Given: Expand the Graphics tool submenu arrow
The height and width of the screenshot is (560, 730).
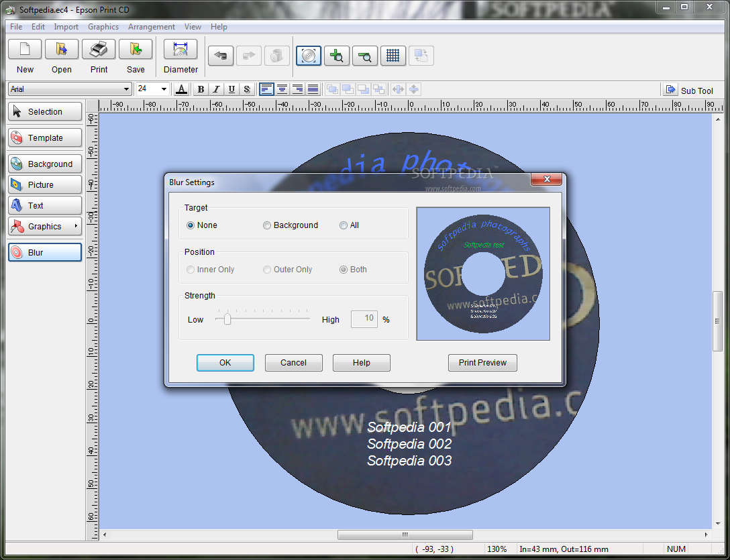Looking at the screenshot, I should point(76,226).
